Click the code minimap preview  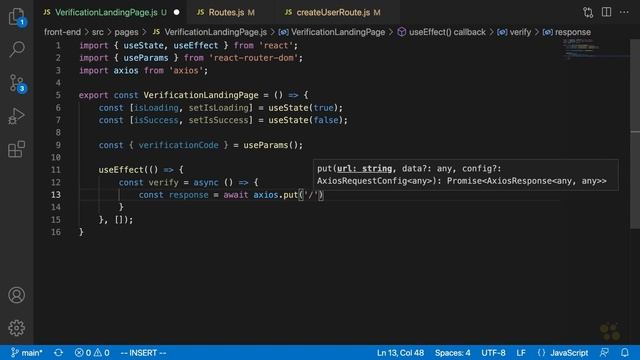(x=582, y=49)
